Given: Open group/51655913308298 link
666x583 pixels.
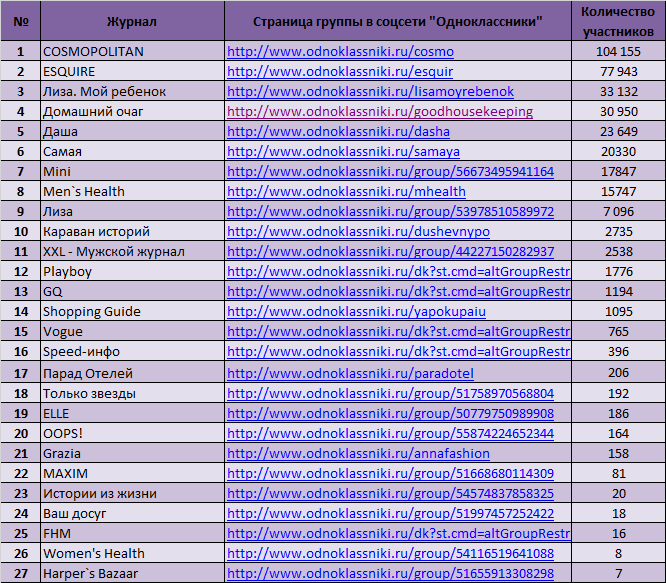Looking at the screenshot, I should (x=390, y=573).
